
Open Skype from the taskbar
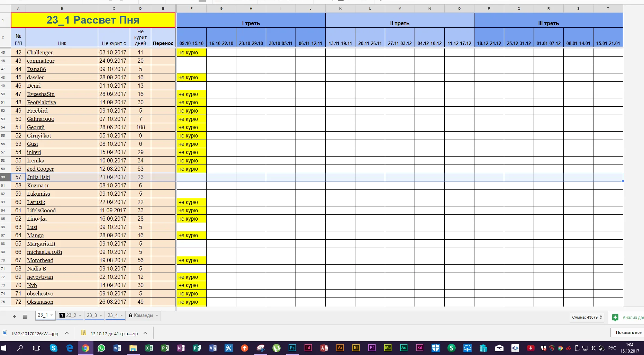(54, 348)
